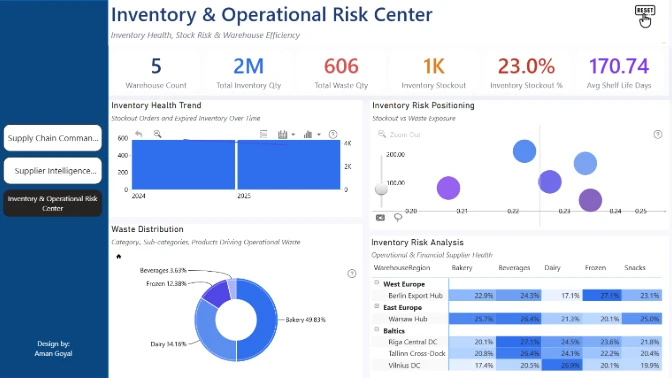Click the dark purple bubble near 0.24
Image resolution: width=672 pixels, height=378 pixels.
click(590, 200)
